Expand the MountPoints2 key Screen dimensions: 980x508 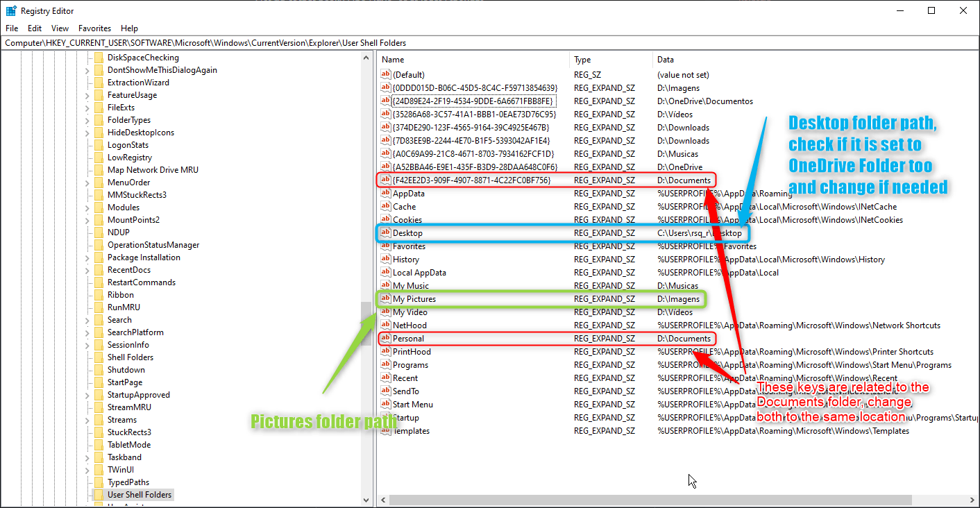(87, 220)
